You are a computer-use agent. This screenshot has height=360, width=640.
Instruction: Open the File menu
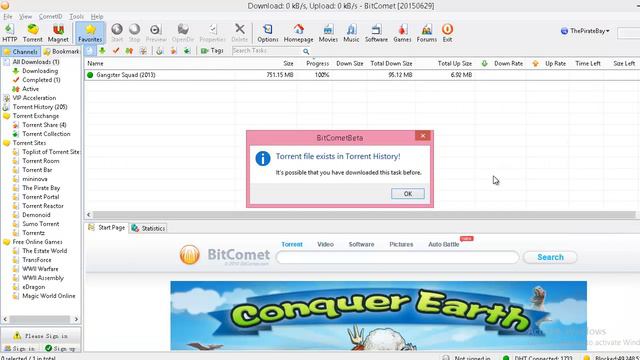[8, 16]
